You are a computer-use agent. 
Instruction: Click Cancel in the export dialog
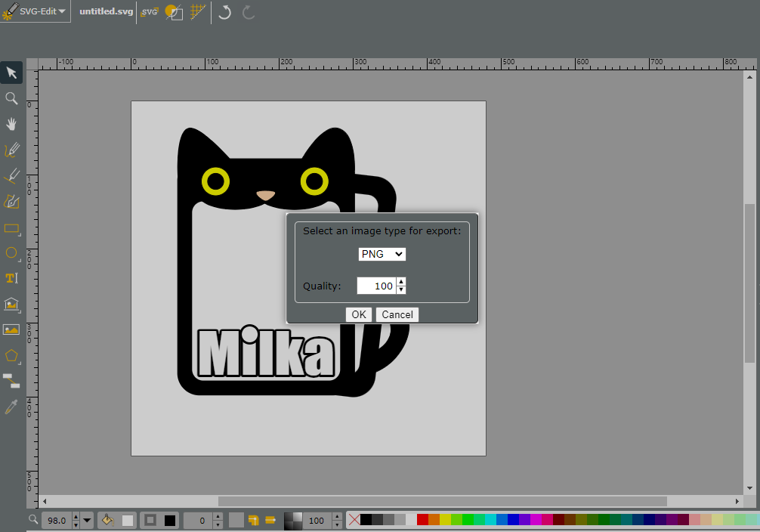397,314
